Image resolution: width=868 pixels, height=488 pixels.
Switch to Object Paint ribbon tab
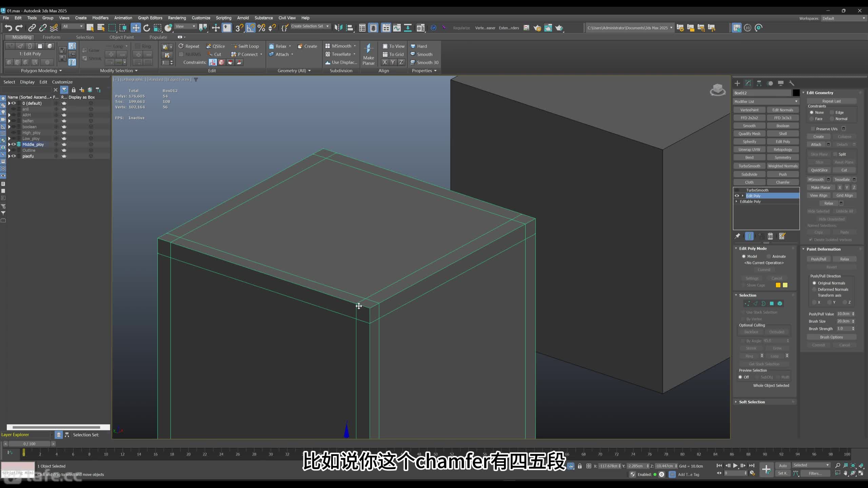[121, 37]
